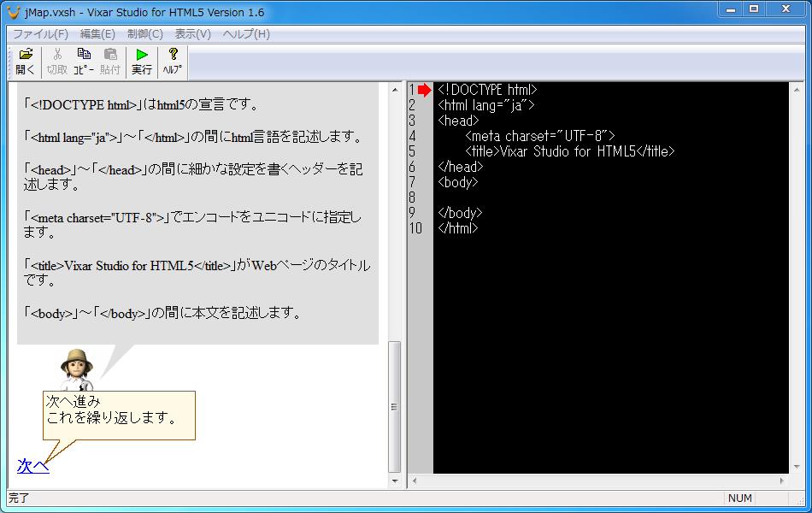
Task: Click the explorer character avatar
Action: coord(75,368)
